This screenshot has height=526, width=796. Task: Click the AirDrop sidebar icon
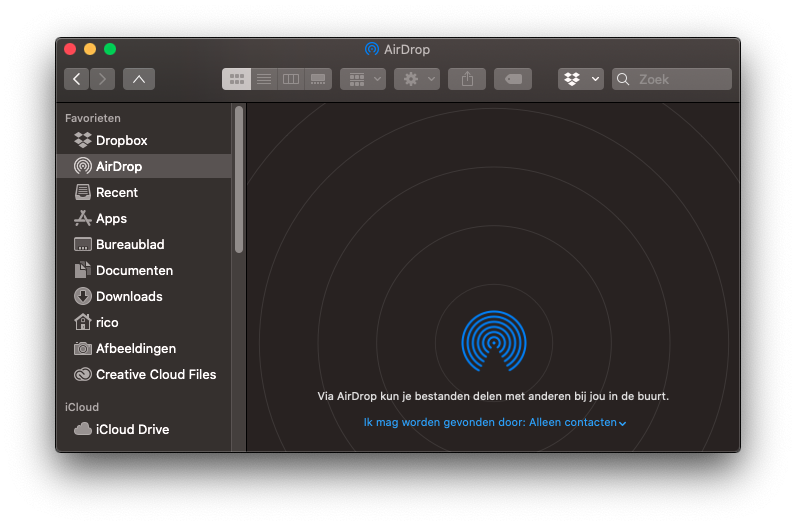click(x=83, y=166)
